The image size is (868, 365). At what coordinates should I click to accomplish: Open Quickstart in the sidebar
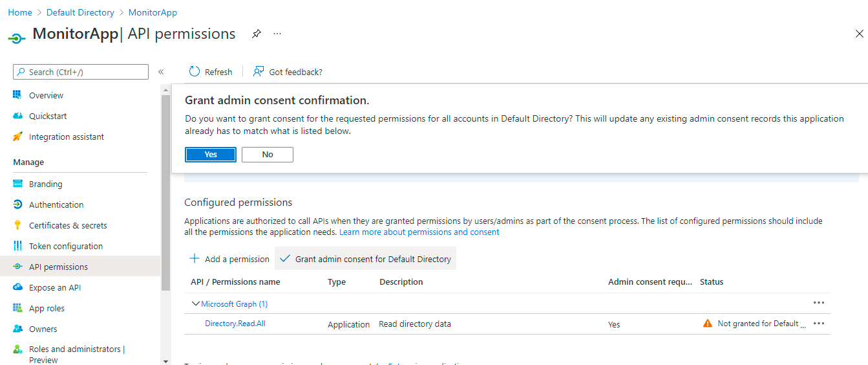48,116
